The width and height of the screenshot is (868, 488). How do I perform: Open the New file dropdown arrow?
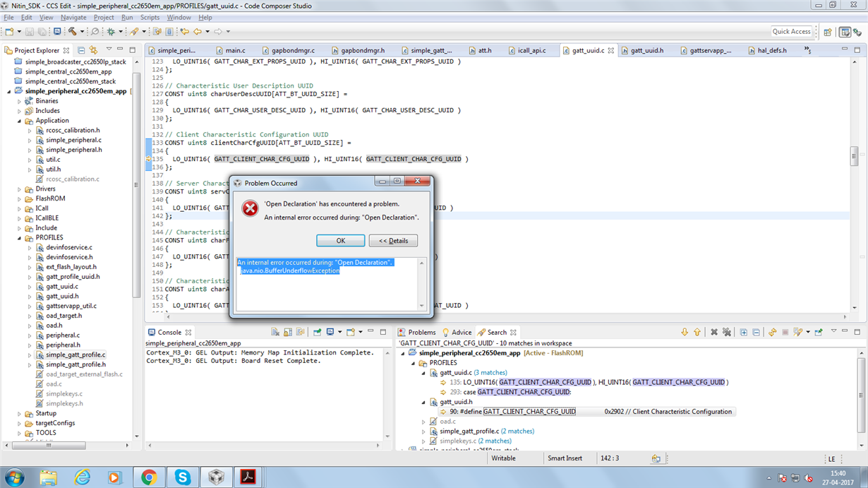(19, 31)
